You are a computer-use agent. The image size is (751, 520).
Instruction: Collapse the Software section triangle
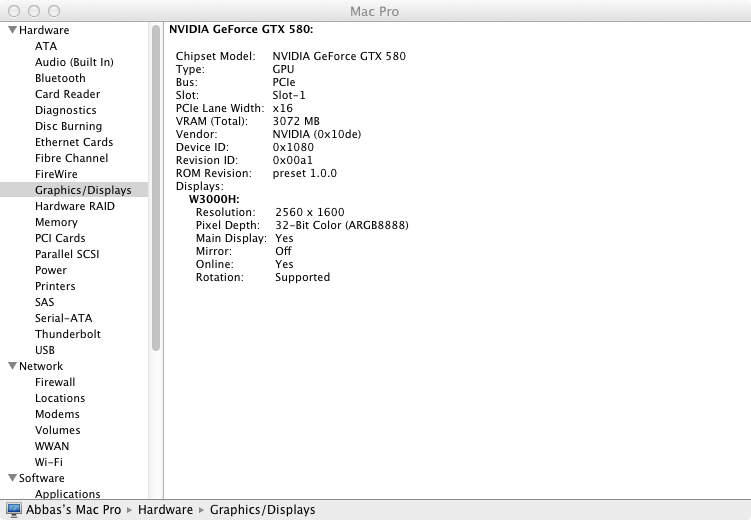pos(12,478)
